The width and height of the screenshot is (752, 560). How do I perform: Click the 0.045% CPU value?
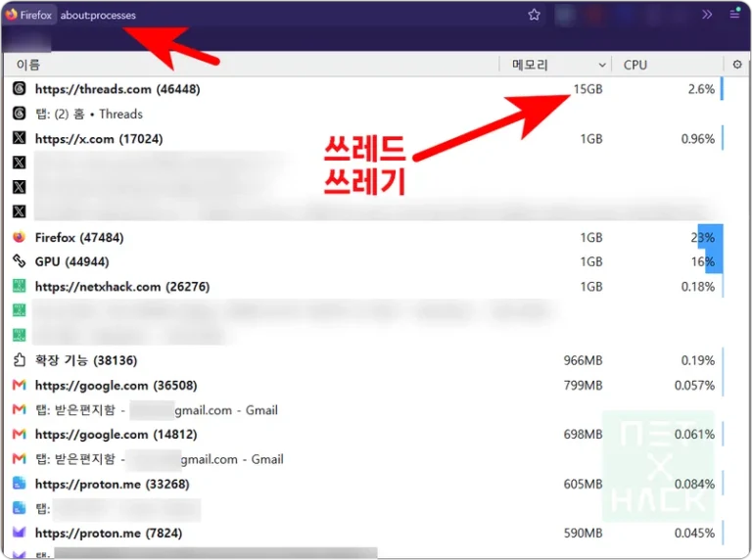click(694, 534)
